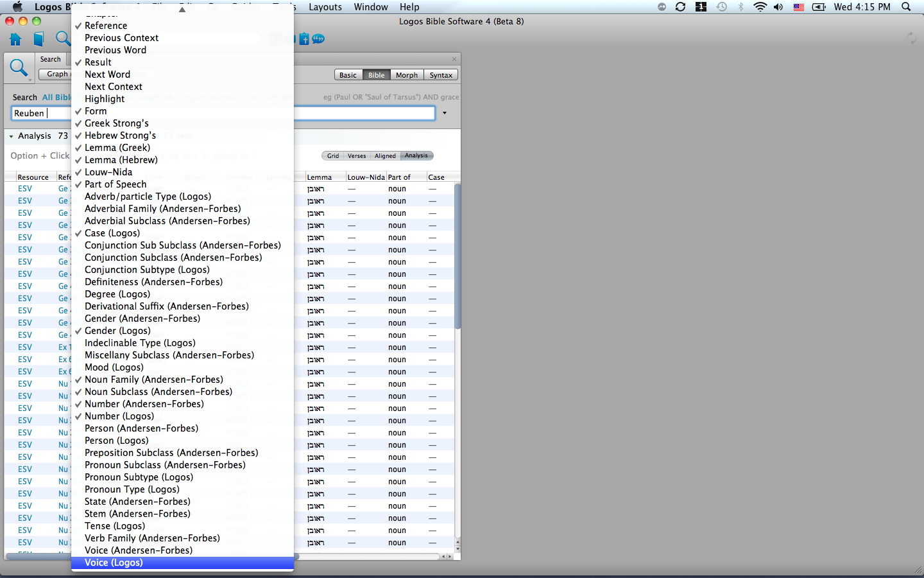Open the Library book icon
Screen dimensions: 924x578
pyautogui.click(x=38, y=39)
